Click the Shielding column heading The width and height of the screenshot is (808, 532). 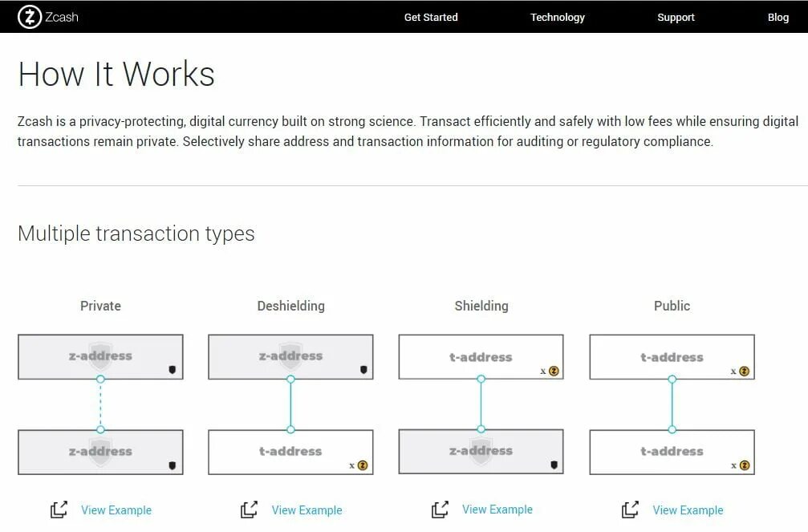[481, 307]
